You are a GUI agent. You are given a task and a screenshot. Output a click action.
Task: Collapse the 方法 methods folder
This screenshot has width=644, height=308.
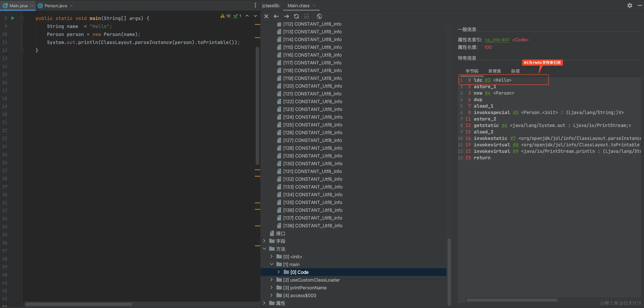pyautogui.click(x=264, y=249)
